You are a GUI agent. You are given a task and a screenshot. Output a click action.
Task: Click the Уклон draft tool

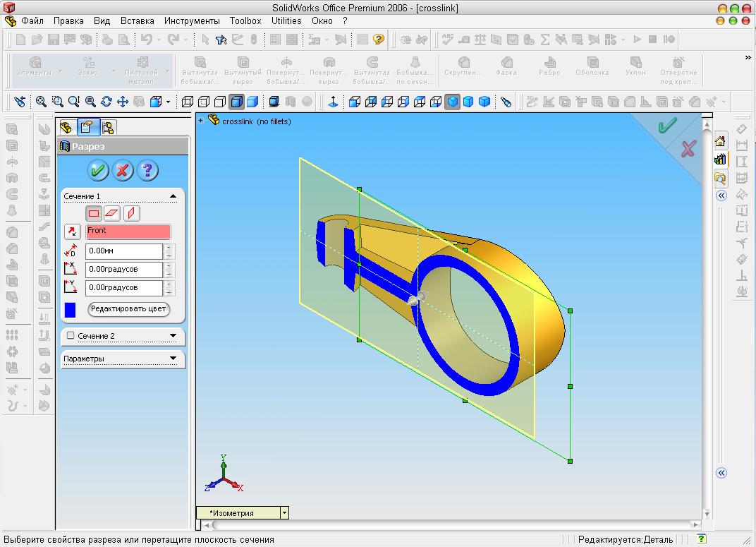(635, 66)
